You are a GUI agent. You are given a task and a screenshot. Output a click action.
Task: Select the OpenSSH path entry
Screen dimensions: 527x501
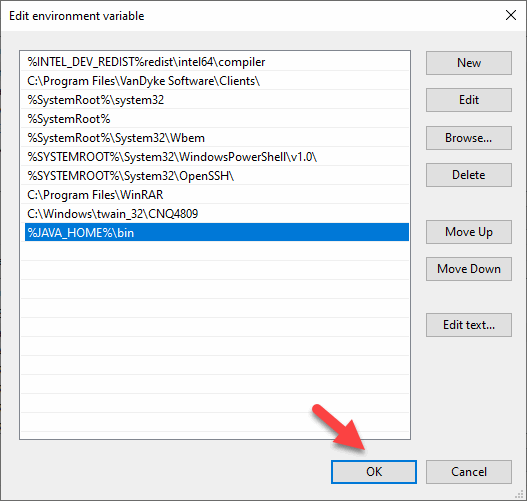tap(217, 176)
